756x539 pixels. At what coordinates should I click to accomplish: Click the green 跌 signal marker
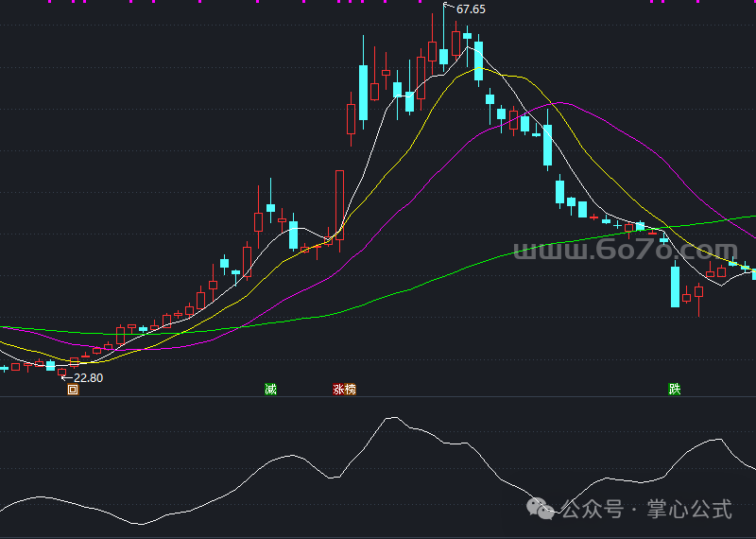tap(674, 390)
